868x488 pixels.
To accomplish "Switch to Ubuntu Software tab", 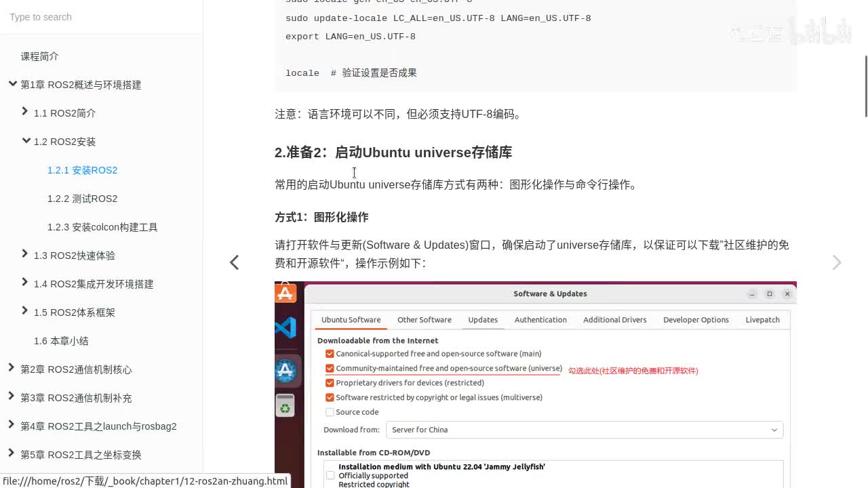I will pos(351,320).
